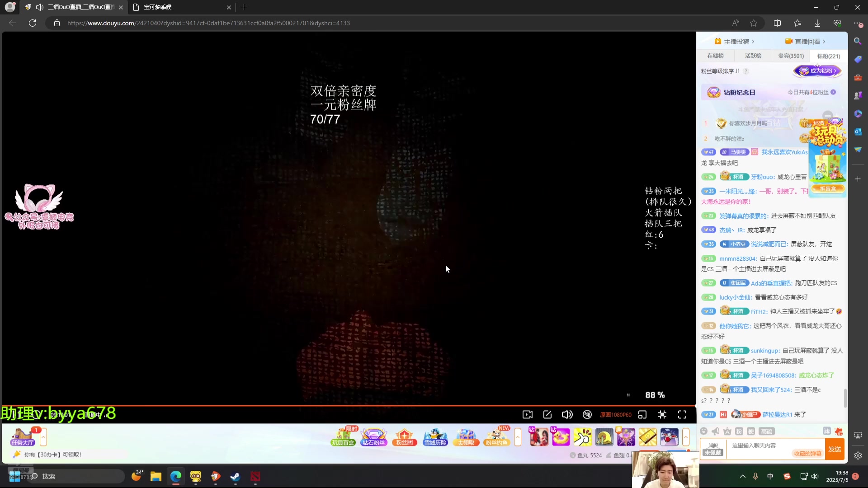Open the 钻石粉丝 diamond fan icon
The image size is (868, 488).
coord(374,437)
